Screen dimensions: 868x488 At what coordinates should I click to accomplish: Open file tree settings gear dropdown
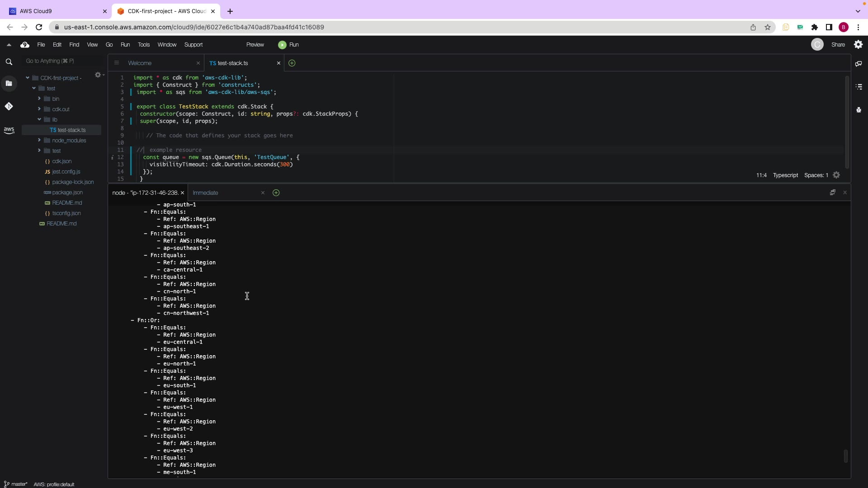tap(99, 75)
